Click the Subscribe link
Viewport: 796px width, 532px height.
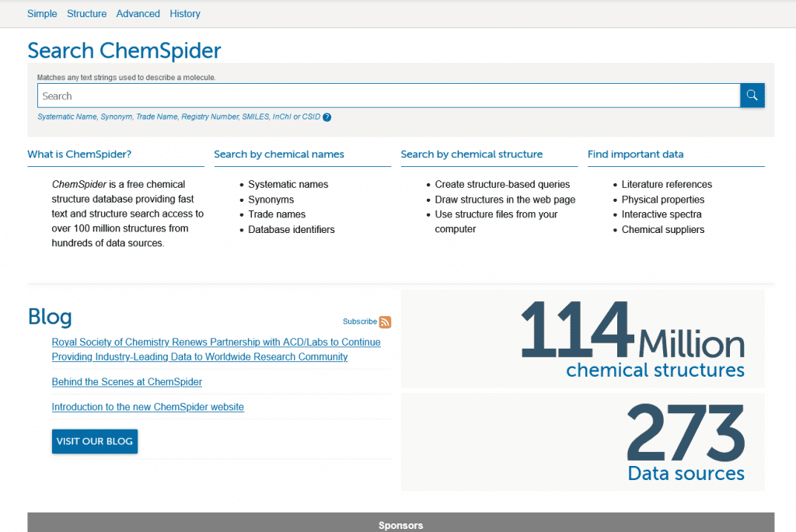pos(359,321)
